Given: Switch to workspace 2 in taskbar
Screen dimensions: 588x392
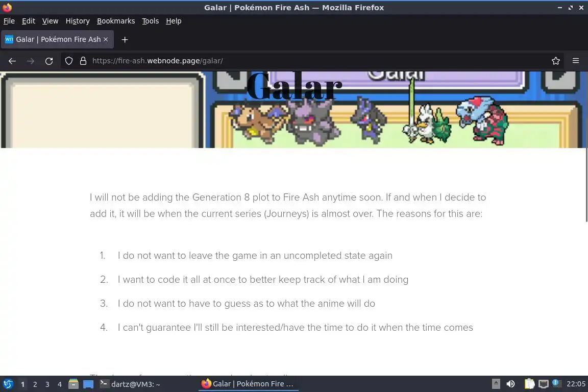Looking at the screenshot, I should click(35, 384).
